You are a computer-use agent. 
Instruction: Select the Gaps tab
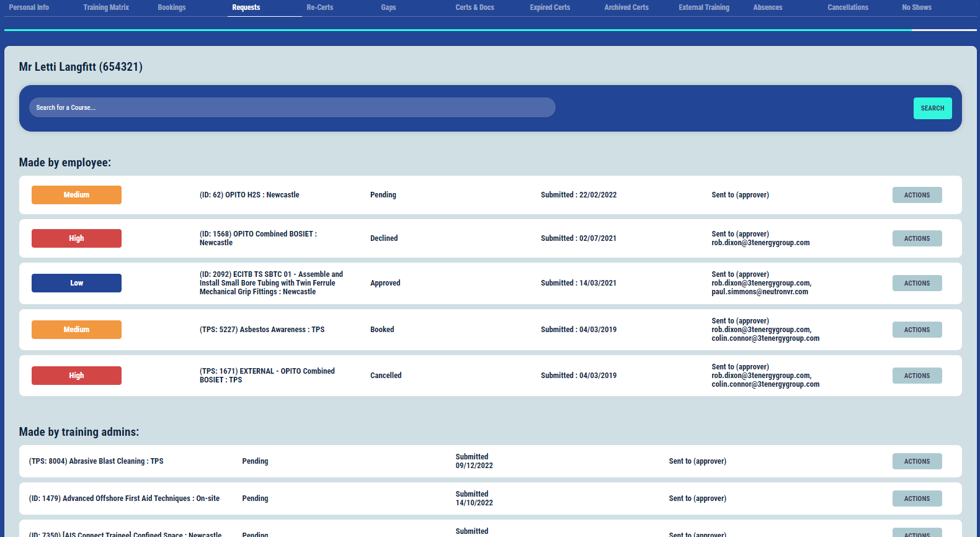(388, 7)
